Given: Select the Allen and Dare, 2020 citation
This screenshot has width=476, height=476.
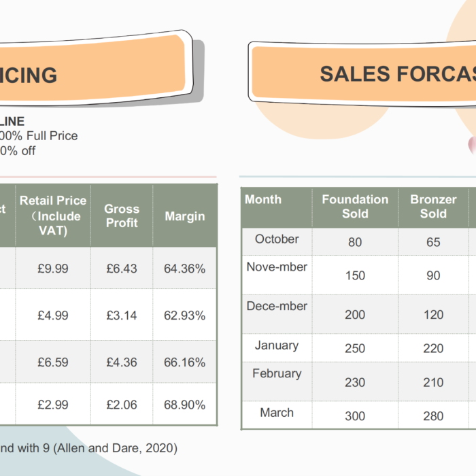Looking at the screenshot, I should point(115,448).
